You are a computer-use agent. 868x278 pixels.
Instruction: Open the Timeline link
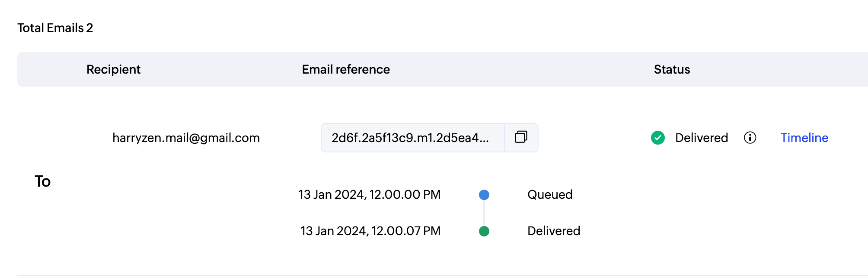(x=804, y=138)
